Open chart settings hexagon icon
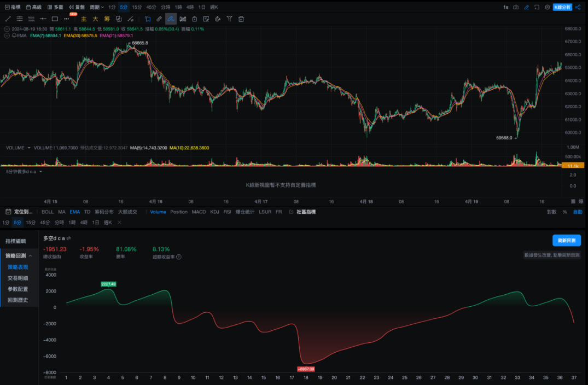The image size is (588, 385). tap(547, 7)
